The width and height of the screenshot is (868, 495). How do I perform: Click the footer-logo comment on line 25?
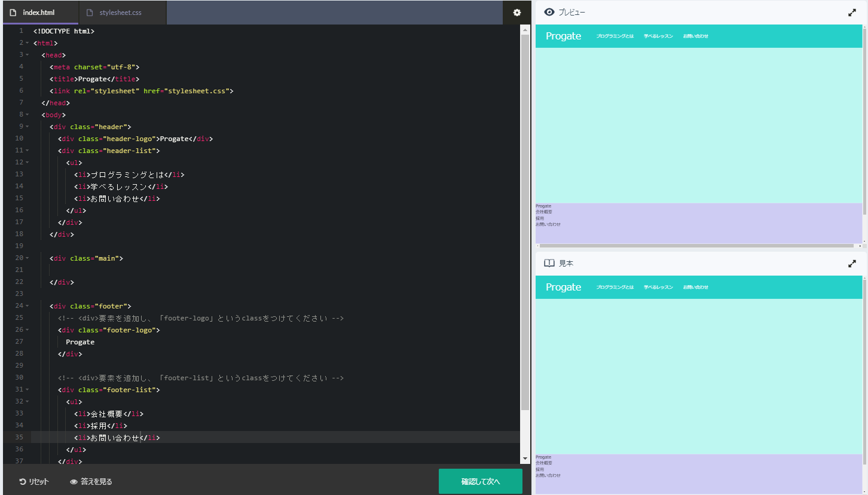(201, 318)
